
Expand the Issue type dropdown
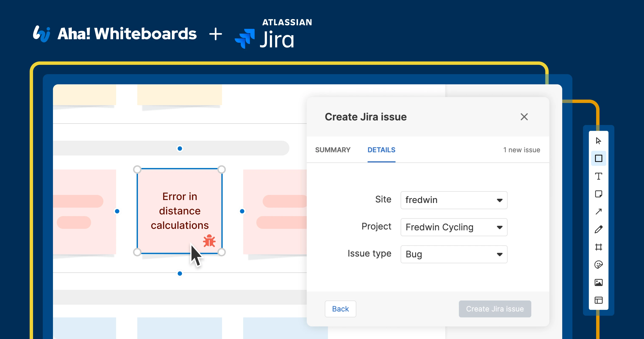pos(454,254)
